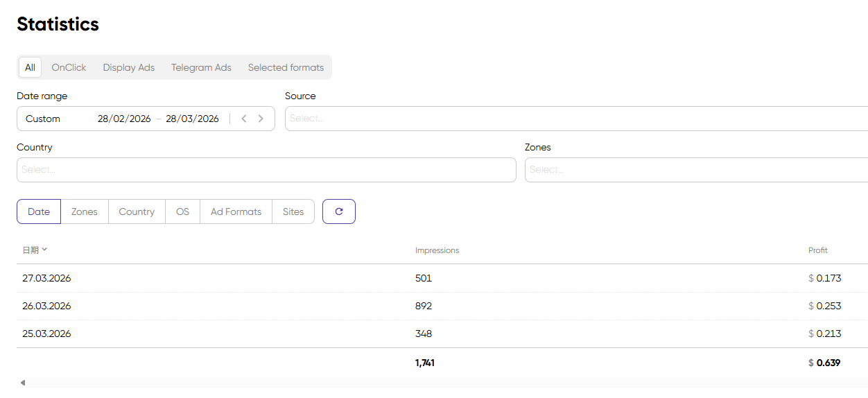Open the Selected formats tab
This screenshot has width=868, height=398.
[x=286, y=67]
